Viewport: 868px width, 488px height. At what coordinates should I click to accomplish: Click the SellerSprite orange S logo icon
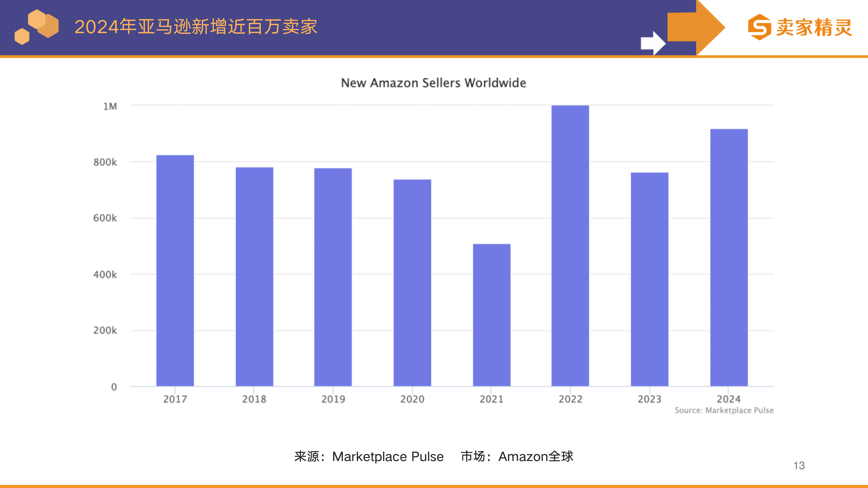[759, 27]
